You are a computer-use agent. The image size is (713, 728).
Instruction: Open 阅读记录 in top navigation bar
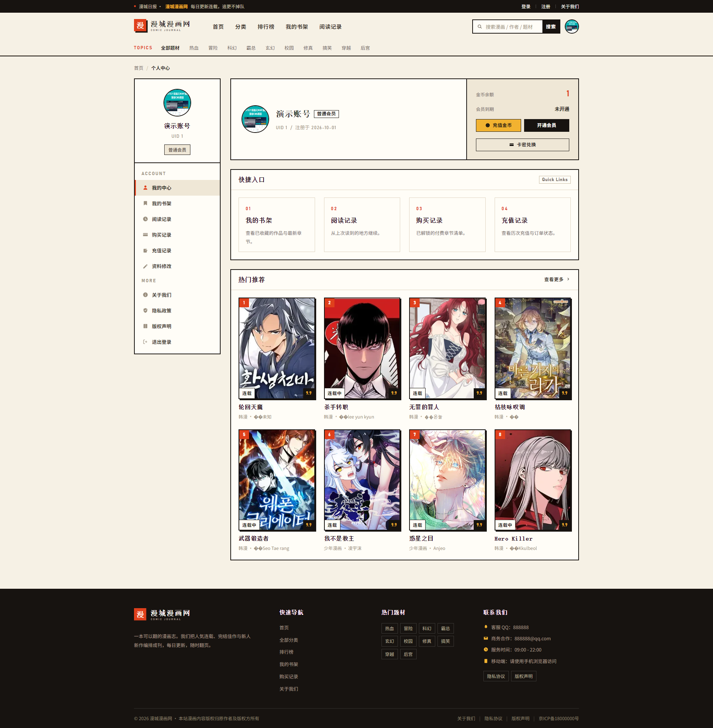(x=330, y=27)
